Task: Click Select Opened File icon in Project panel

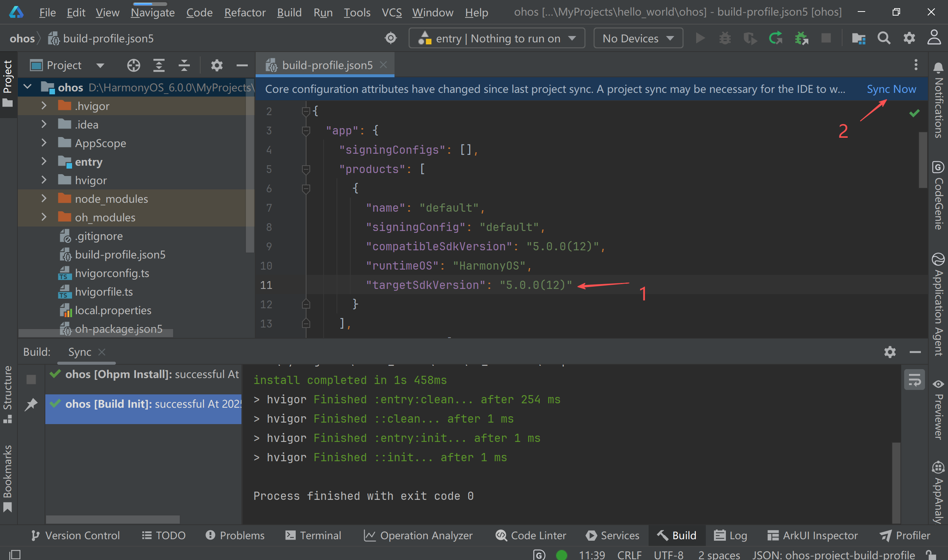Action: pyautogui.click(x=133, y=65)
